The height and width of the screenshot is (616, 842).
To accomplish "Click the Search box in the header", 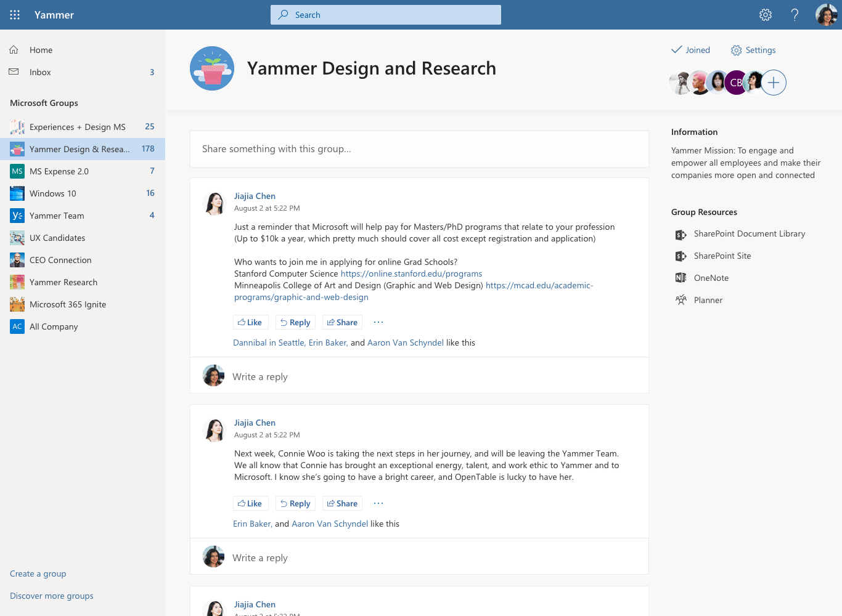I will [386, 15].
